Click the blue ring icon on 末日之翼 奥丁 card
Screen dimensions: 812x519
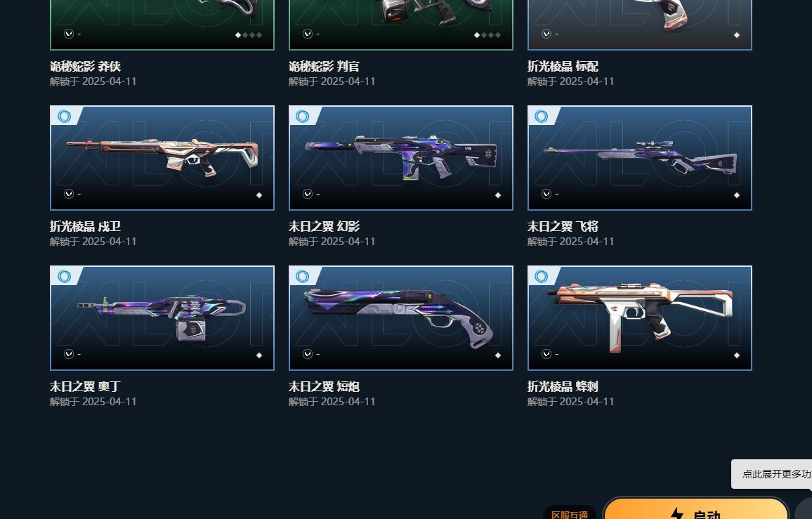[64, 276]
